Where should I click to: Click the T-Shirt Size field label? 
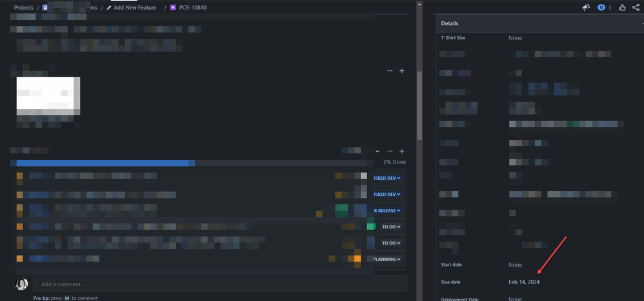(453, 38)
